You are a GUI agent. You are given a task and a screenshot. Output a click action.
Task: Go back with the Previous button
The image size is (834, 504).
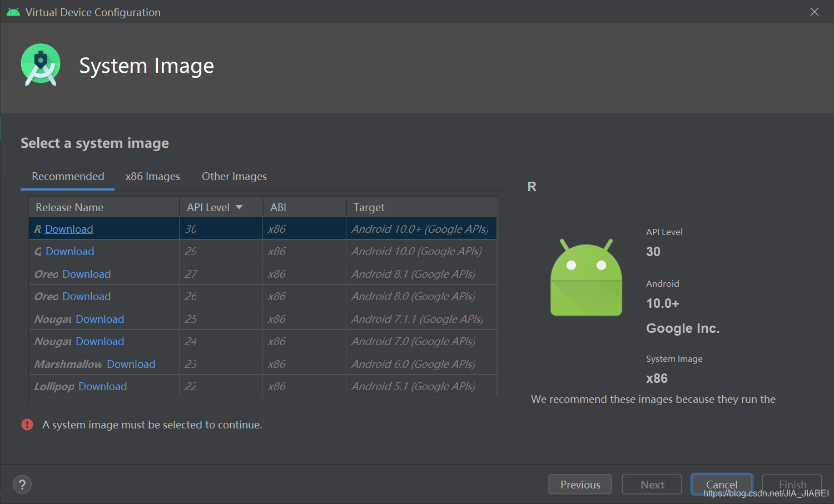click(580, 485)
